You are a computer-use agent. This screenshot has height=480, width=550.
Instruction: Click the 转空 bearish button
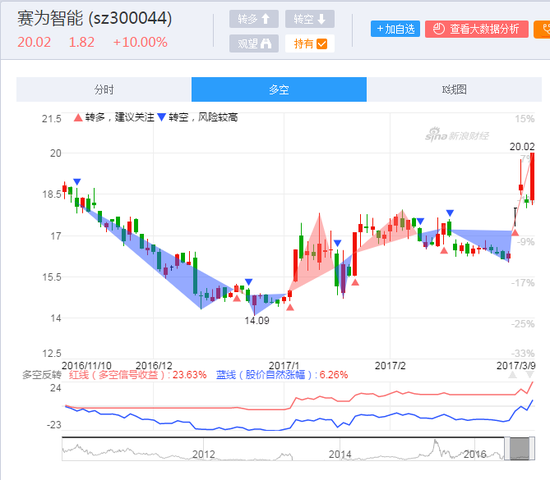point(310,19)
